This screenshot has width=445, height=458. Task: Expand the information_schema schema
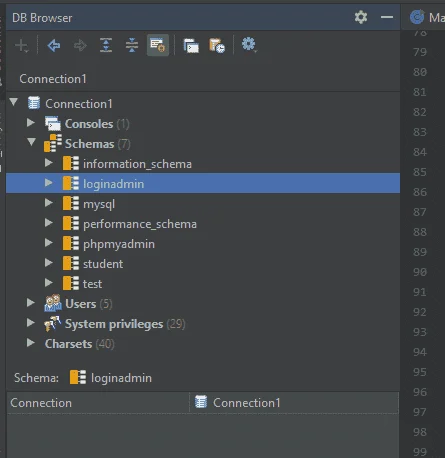coord(49,163)
